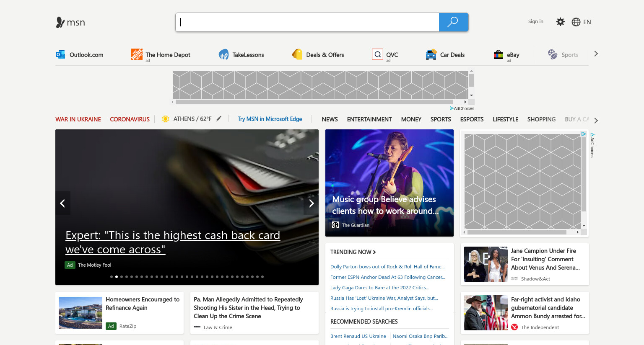Click the Sports balls icon
644x345 pixels.
(553, 54)
